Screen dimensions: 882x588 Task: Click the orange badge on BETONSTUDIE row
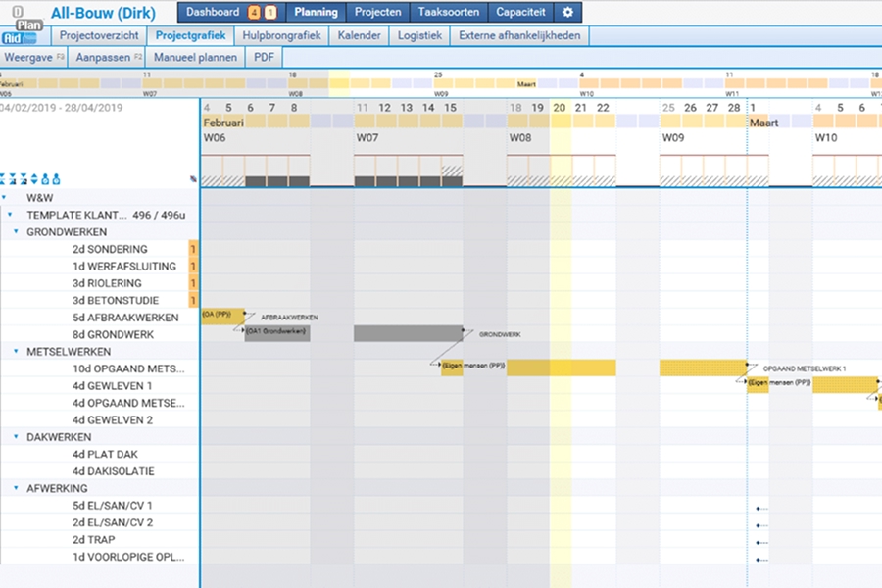193,300
